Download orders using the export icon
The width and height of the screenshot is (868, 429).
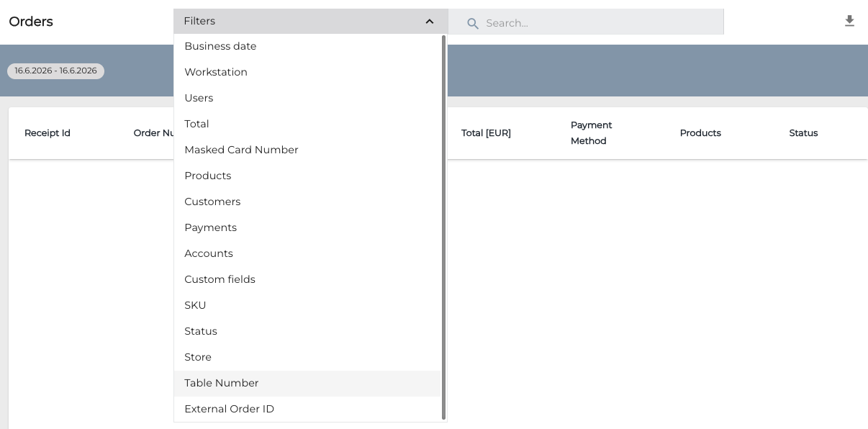(x=849, y=21)
